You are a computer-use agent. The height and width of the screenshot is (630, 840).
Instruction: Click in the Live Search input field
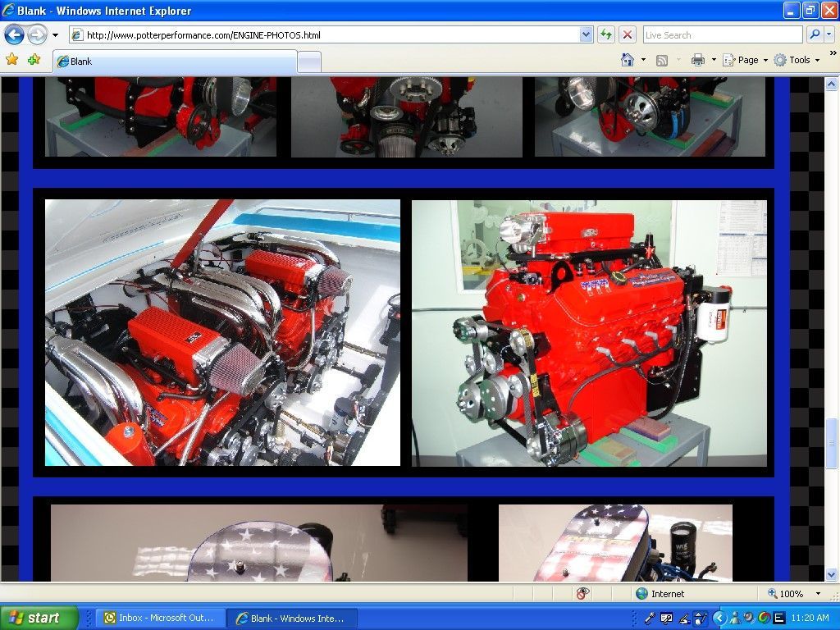coord(721,34)
